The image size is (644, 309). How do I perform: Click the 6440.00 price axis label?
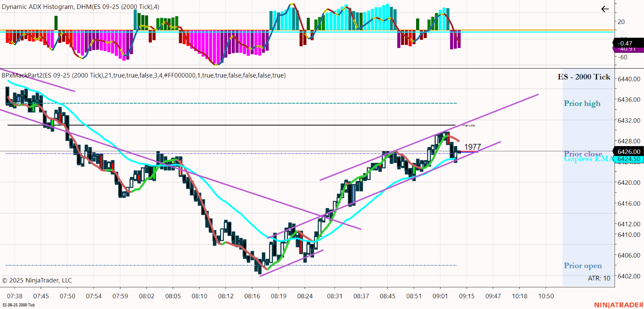629,79
